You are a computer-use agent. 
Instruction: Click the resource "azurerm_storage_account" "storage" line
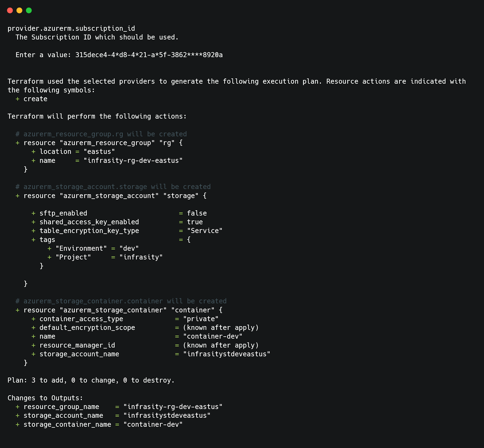click(x=111, y=196)
